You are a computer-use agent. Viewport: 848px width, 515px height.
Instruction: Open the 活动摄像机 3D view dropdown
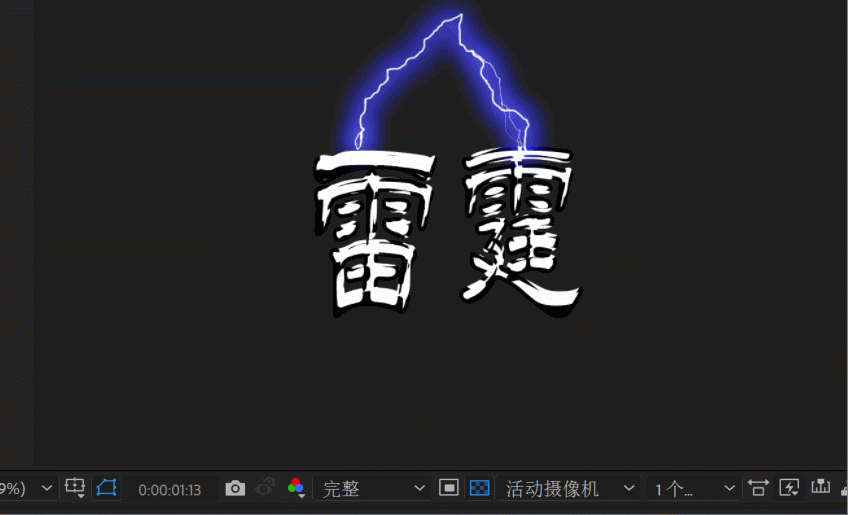coord(568,488)
